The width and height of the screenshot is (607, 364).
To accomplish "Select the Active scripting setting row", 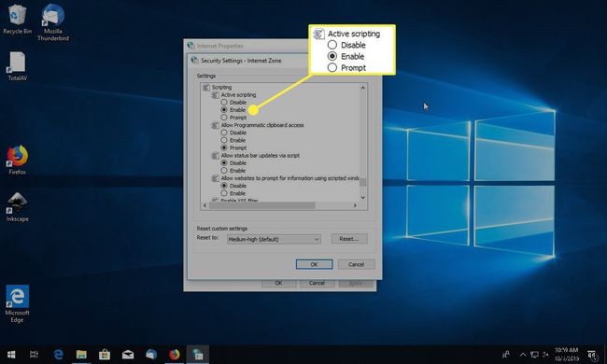I will pyautogui.click(x=233, y=95).
